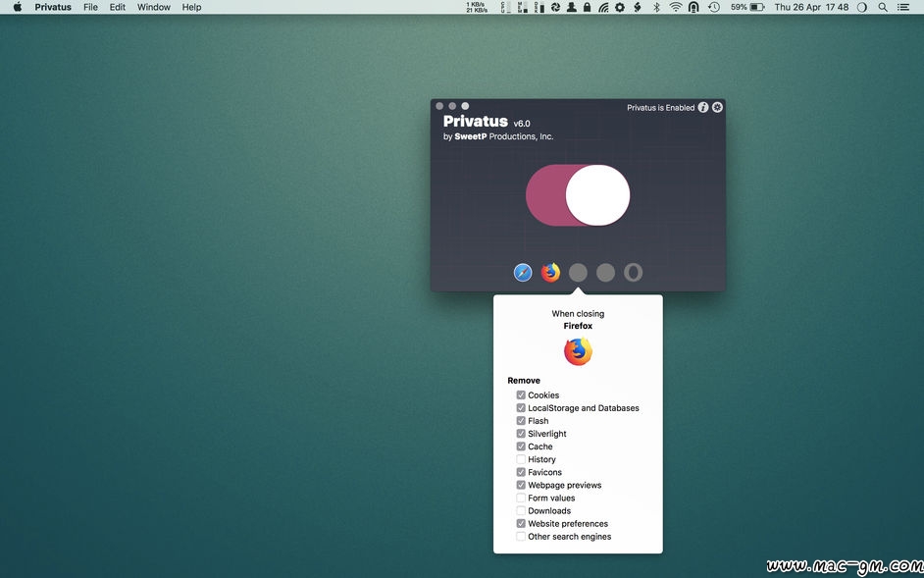Open the Wi-Fi status menu

pos(675,7)
